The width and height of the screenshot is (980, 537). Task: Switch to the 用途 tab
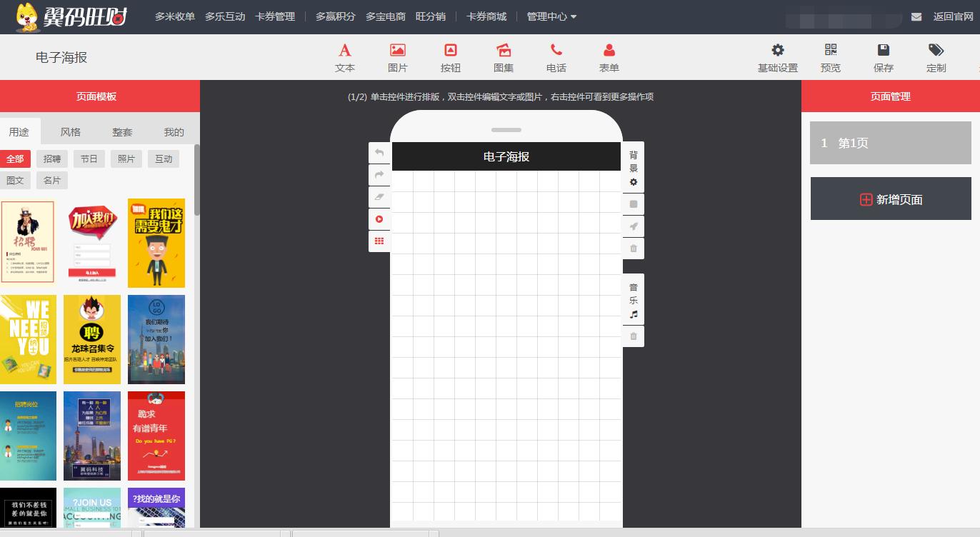tap(19, 132)
